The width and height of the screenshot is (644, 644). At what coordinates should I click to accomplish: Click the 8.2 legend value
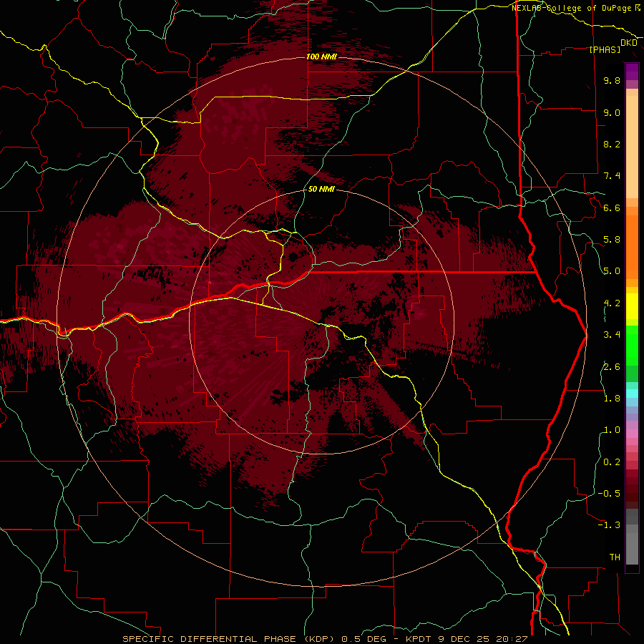click(x=612, y=144)
